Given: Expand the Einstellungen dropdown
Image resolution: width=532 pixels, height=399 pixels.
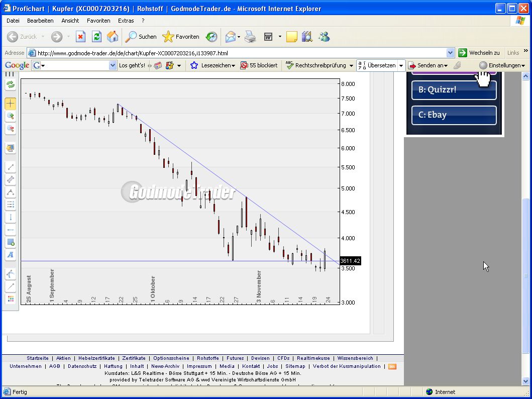Looking at the screenshot, I should [x=502, y=65].
